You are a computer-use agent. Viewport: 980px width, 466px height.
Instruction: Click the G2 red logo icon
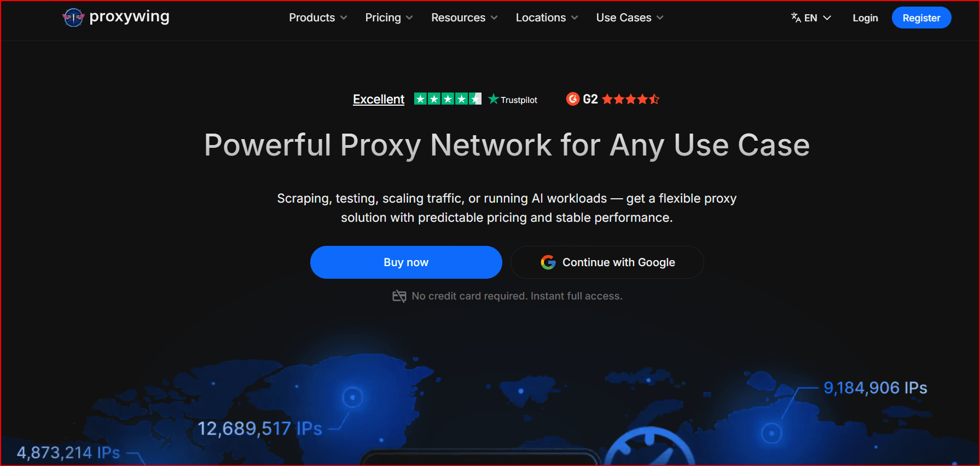(572, 99)
